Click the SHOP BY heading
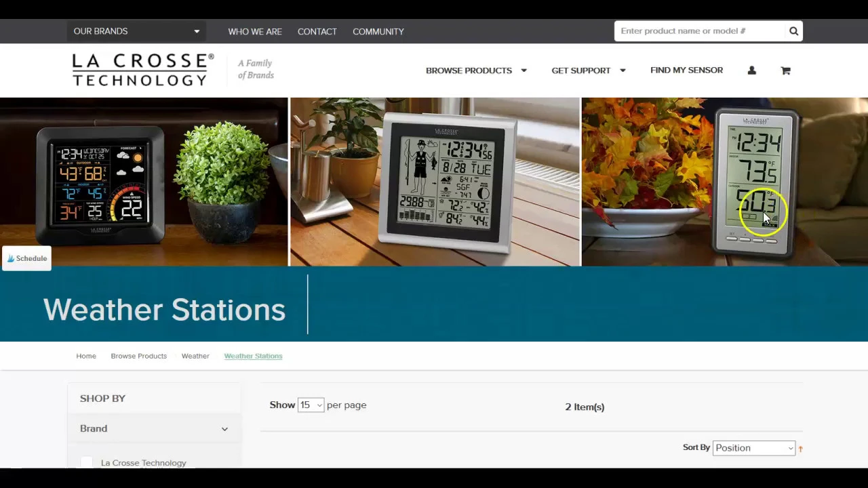This screenshot has width=868, height=488. tap(102, 399)
